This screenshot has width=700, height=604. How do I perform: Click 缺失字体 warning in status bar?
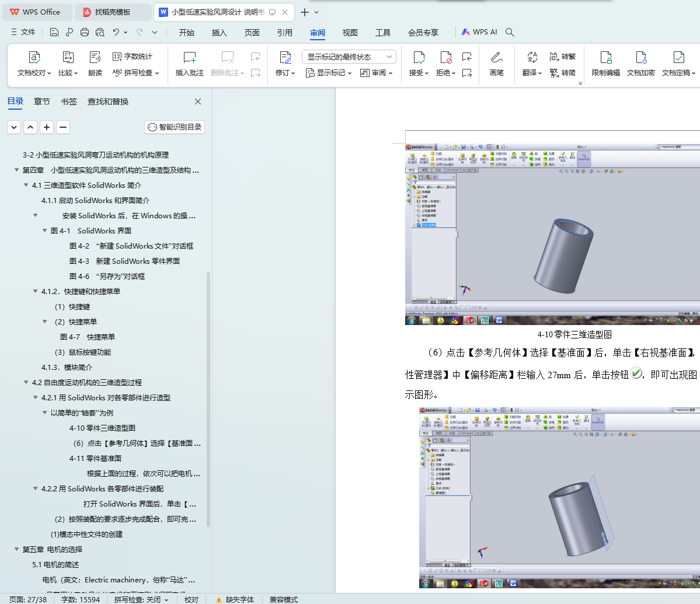click(x=235, y=599)
